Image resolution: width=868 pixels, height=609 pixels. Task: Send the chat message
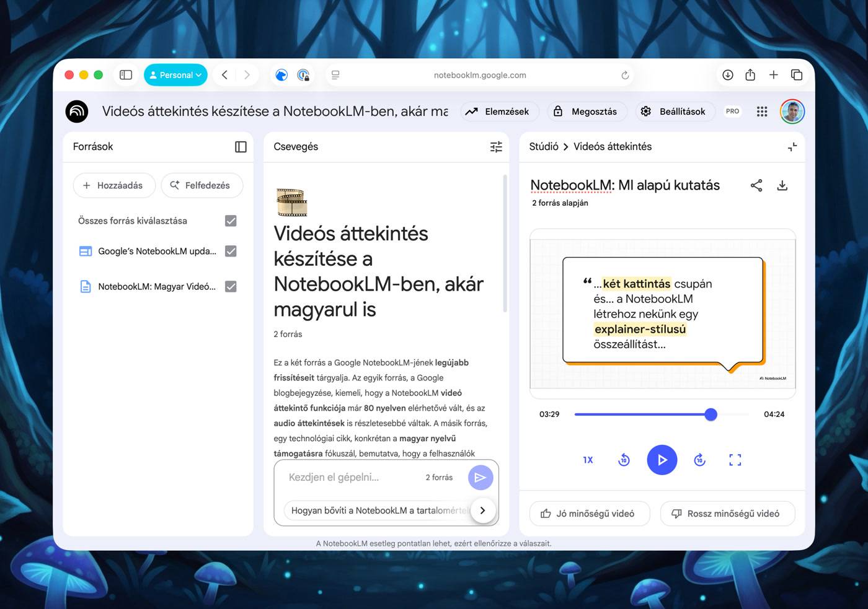coord(480,478)
